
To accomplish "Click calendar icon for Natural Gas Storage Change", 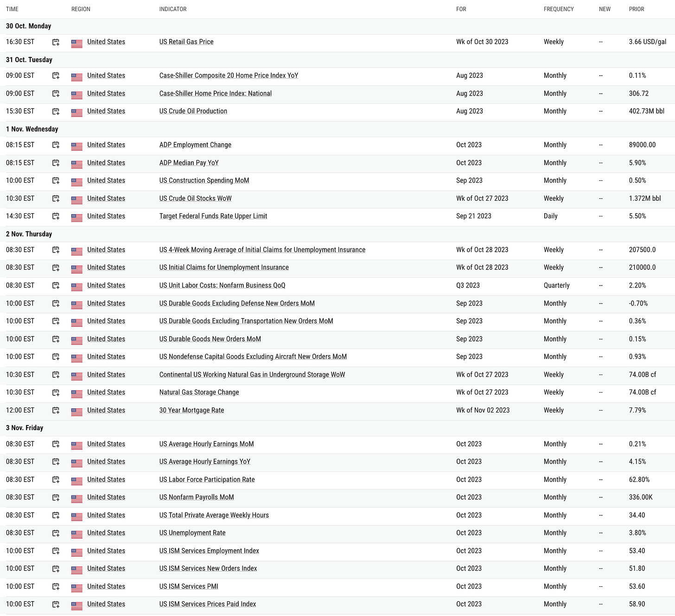I will pyautogui.click(x=56, y=393).
